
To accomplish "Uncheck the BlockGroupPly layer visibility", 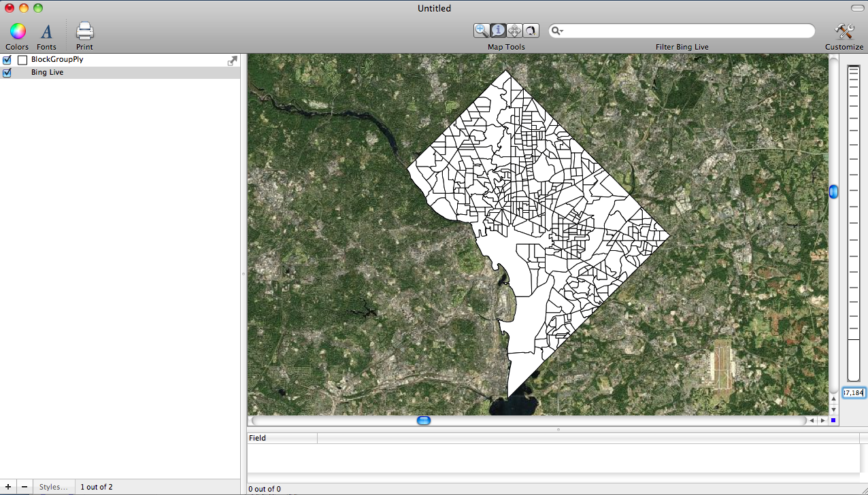I will pos(7,61).
